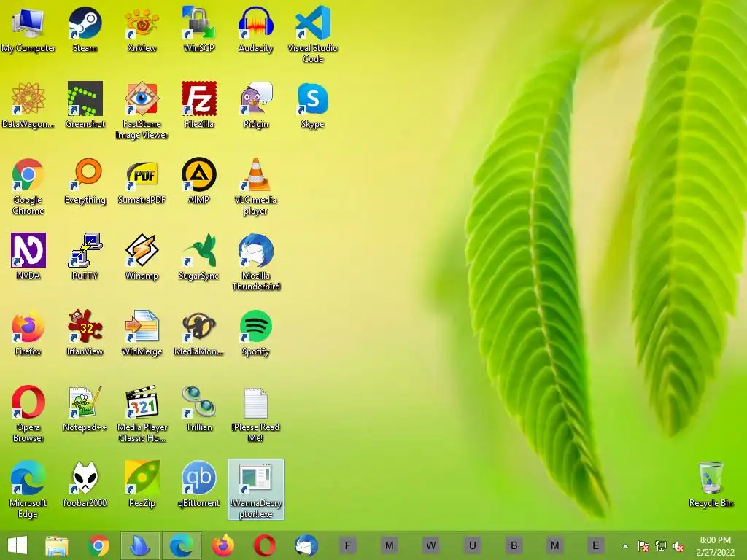This screenshot has width=747, height=560.
Task: Select the VLC media player icon
Action: pyautogui.click(x=256, y=186)
